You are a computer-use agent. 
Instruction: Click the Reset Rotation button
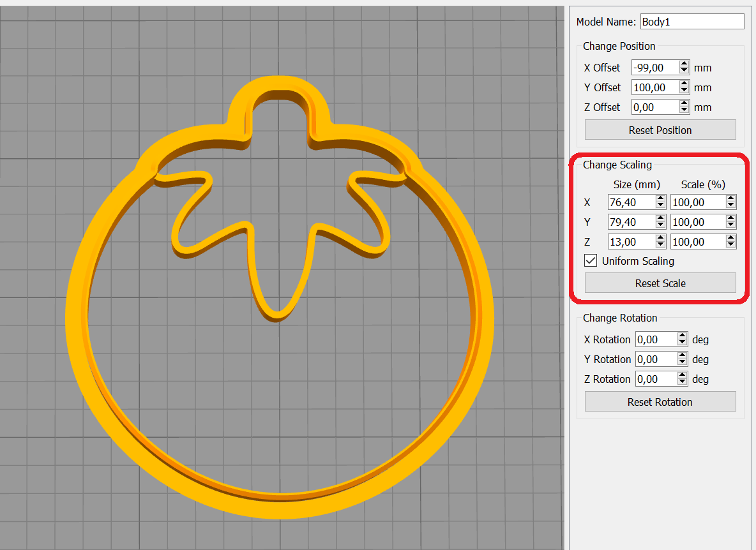coord(660,402)
